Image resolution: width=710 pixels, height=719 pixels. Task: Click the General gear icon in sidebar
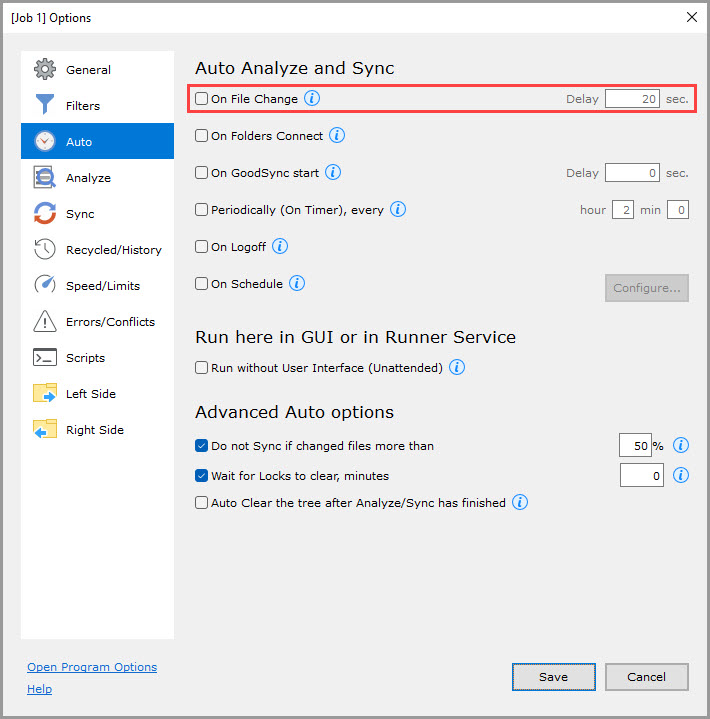45,70
